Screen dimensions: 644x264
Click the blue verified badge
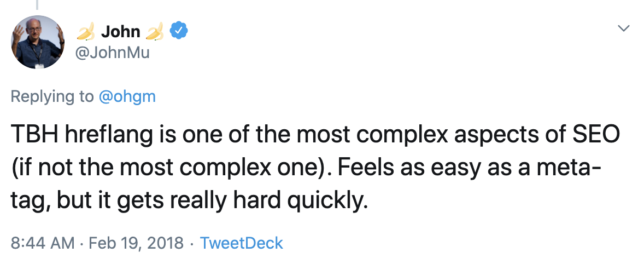pos(179,32)
